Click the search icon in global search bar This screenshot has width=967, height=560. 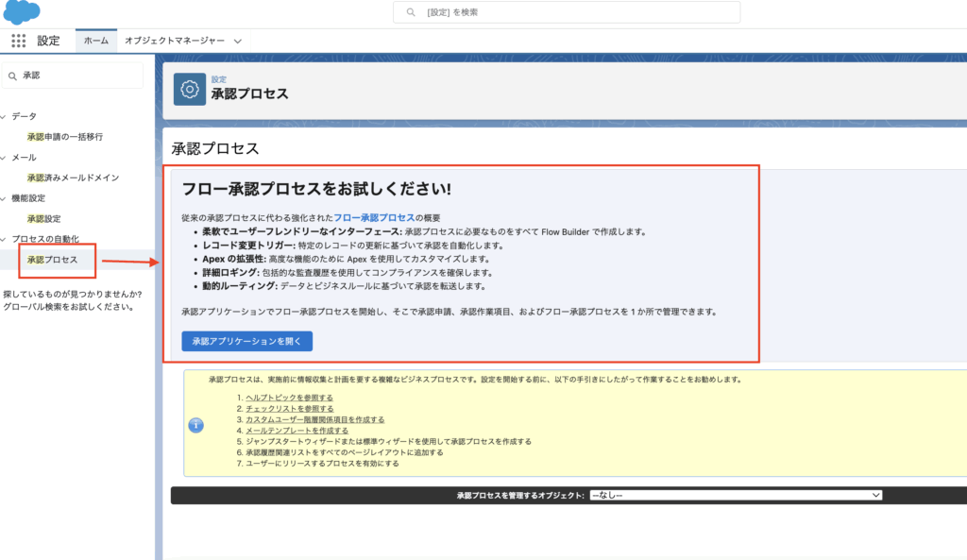pos(410,12)
